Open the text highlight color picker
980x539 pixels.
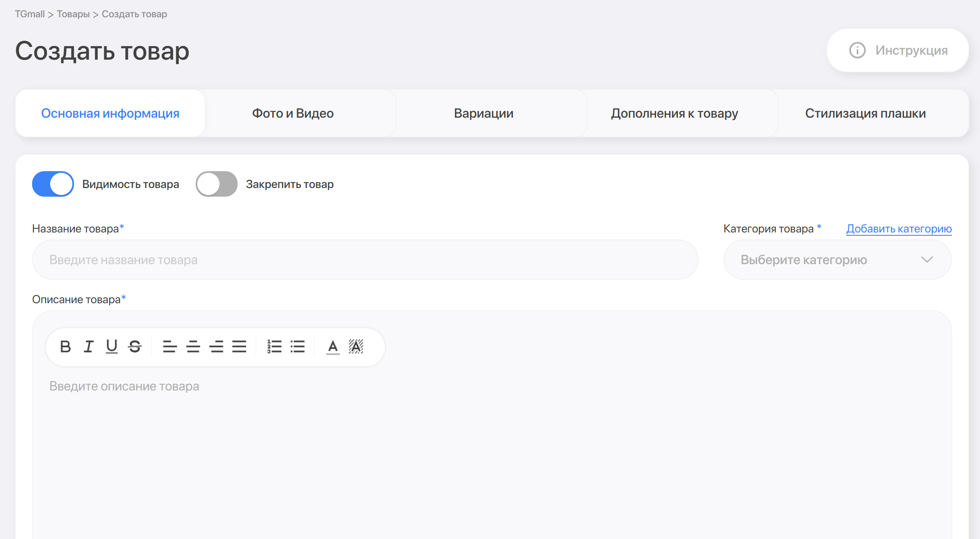click(x=356, y=346)
